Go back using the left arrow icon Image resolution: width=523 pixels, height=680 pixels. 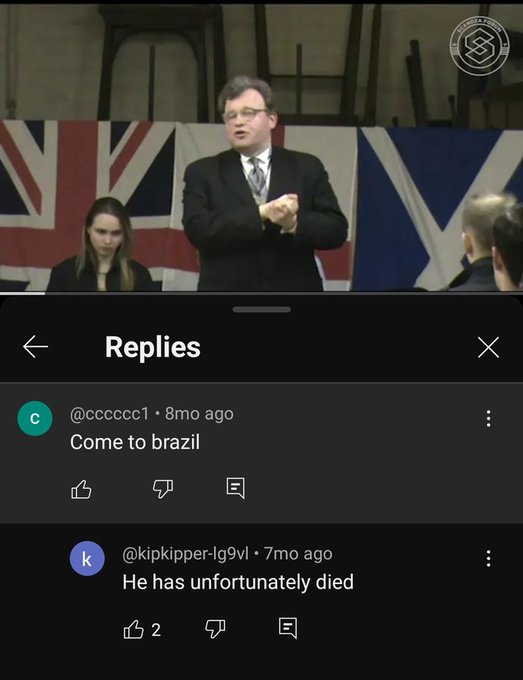(x=35, y=347)
